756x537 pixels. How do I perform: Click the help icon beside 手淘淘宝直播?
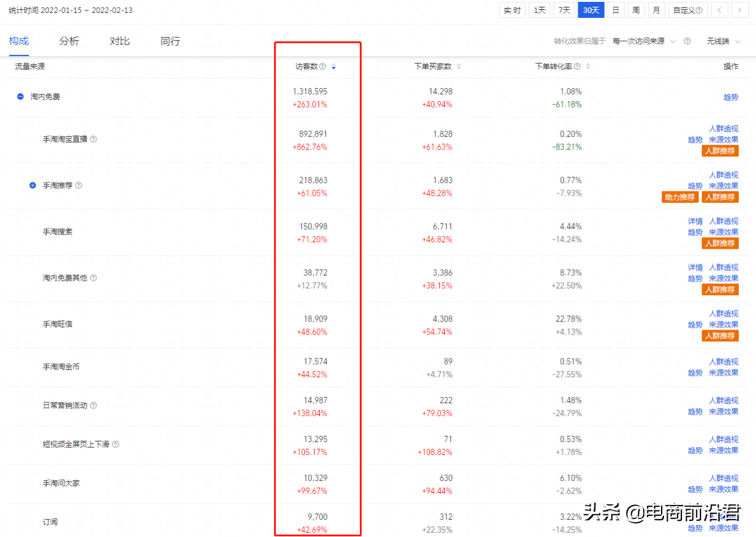pyautogui.click(x=93, y=139)
